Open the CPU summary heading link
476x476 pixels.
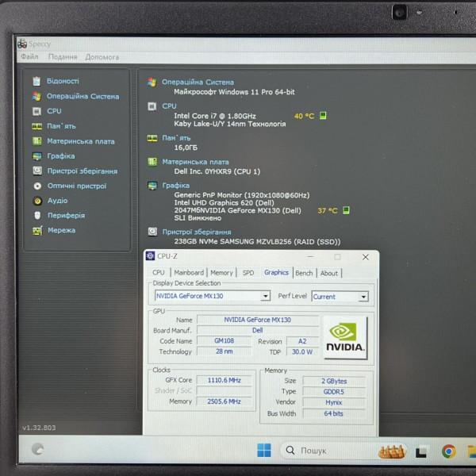pyautogui.click(x=169, y=106)
